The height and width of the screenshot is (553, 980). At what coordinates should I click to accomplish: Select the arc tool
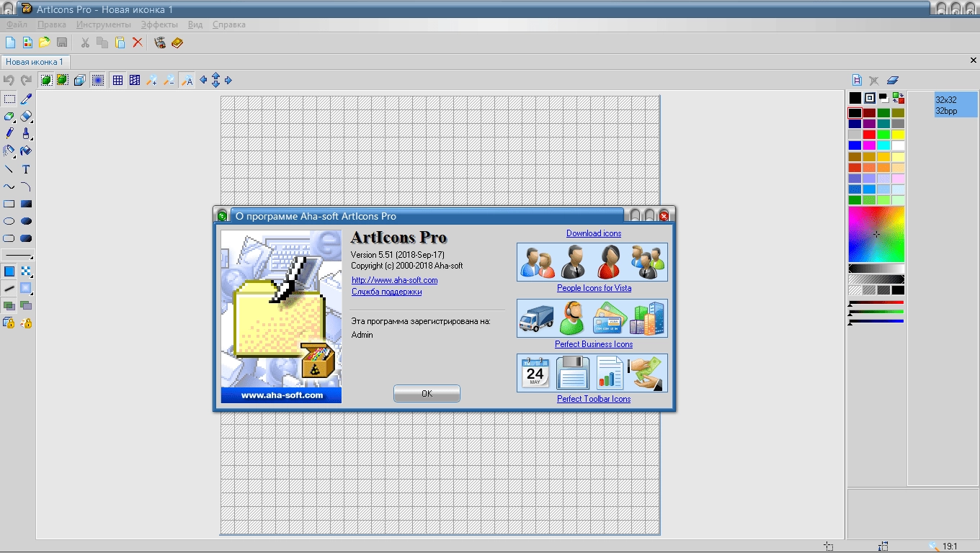(x=26, y=186)
